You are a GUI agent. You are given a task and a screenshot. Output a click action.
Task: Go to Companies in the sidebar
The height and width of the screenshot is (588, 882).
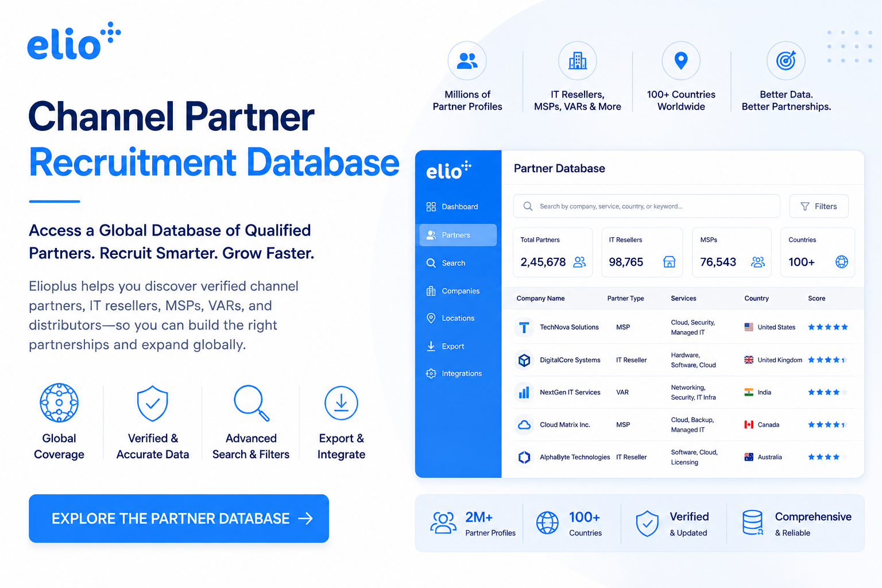click(x=458, y=291)
